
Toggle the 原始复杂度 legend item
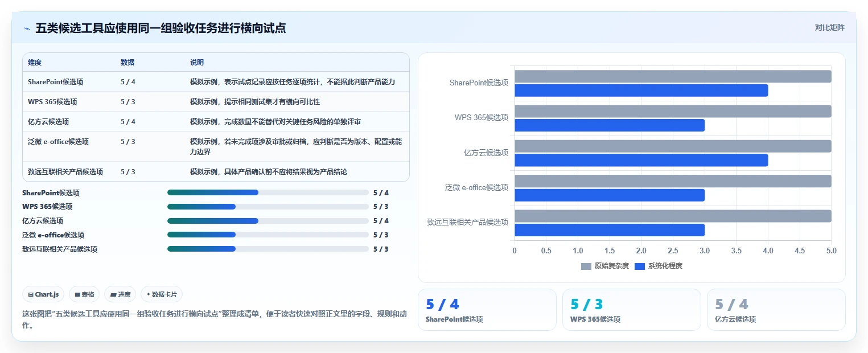click(605, 266)
